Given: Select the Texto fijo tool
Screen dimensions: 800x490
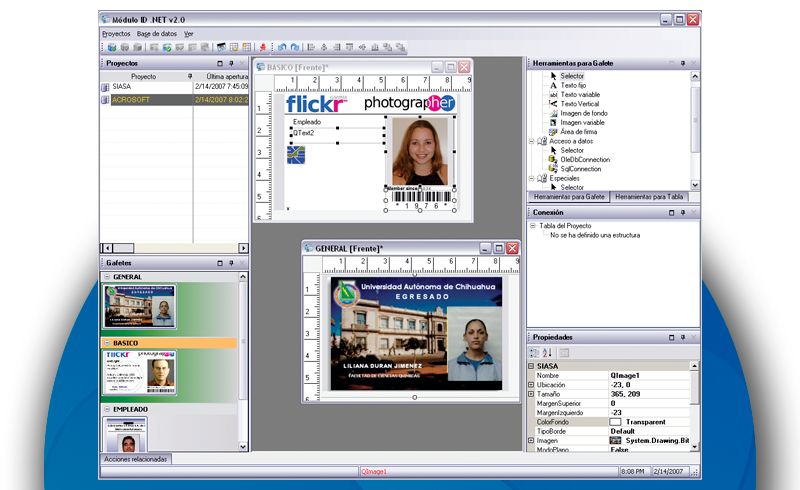Looking at the screenshot, I should pos(573,85).
